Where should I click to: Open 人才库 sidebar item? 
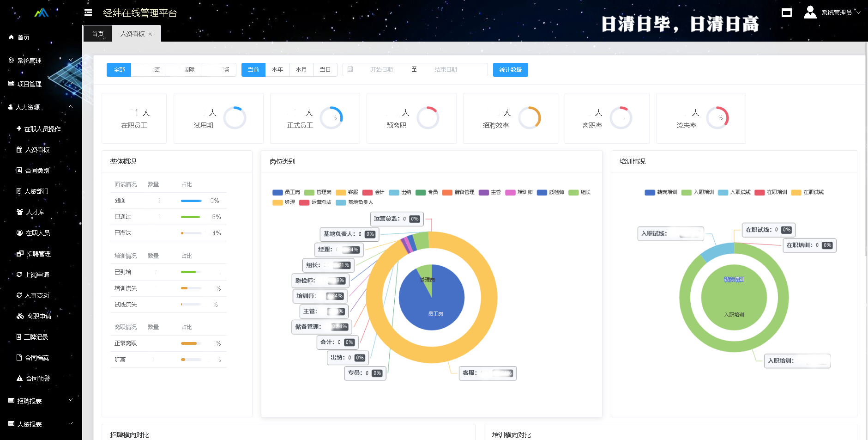coord(35,212)
